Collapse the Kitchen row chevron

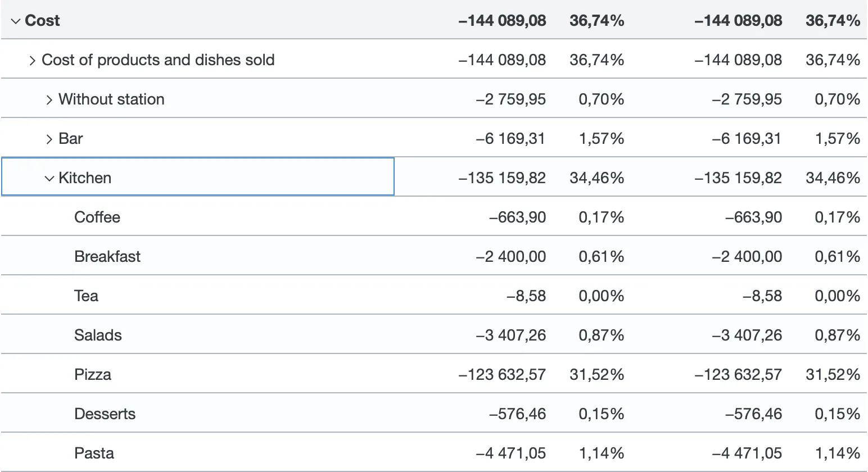[49, 178]
